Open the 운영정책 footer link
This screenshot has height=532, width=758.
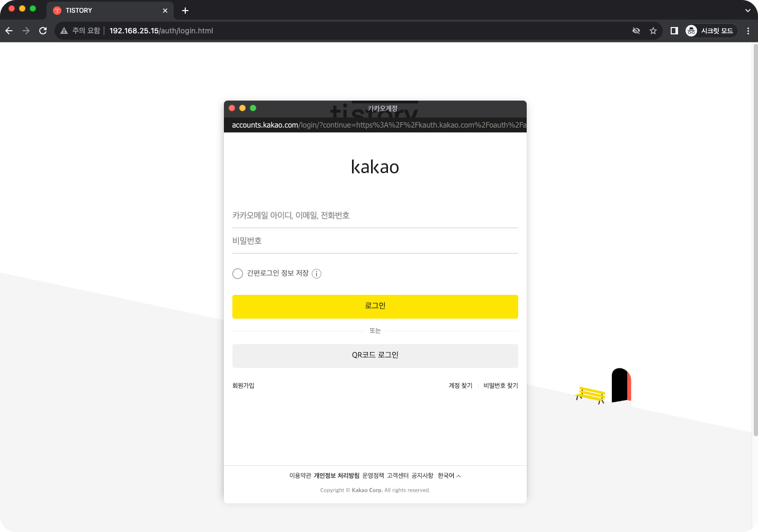tap(373, 476)
